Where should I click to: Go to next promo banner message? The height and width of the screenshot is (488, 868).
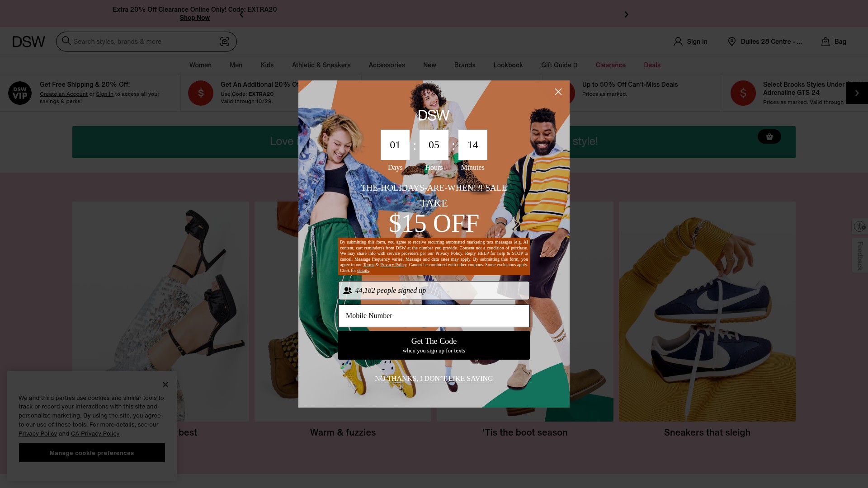pyautogui.click(x=626, y=14)
